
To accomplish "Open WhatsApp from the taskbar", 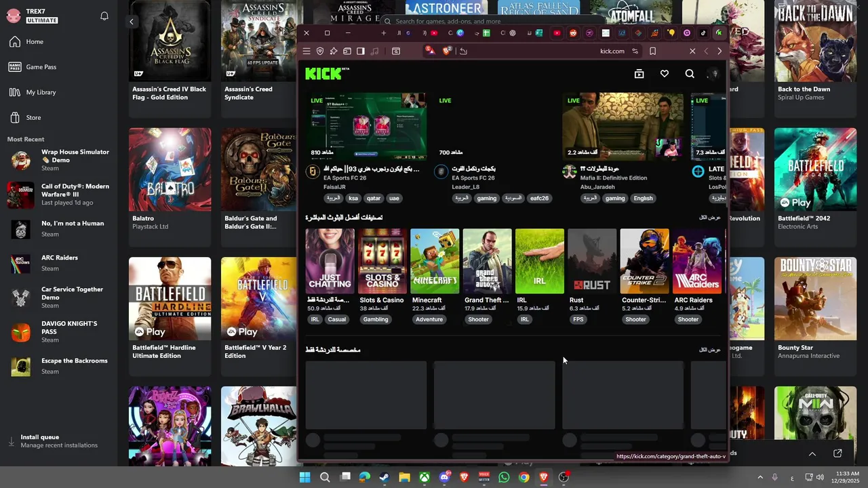I will (504, 477).
